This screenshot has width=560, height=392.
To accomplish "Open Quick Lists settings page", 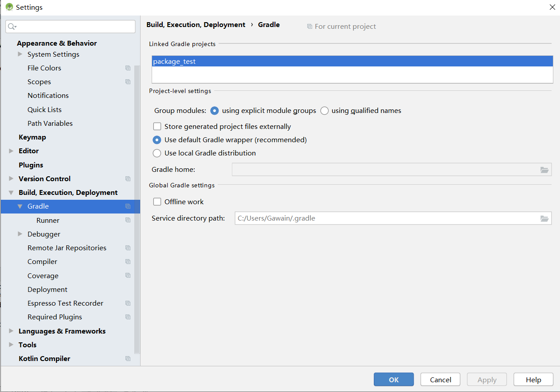I will pos(44,110).
